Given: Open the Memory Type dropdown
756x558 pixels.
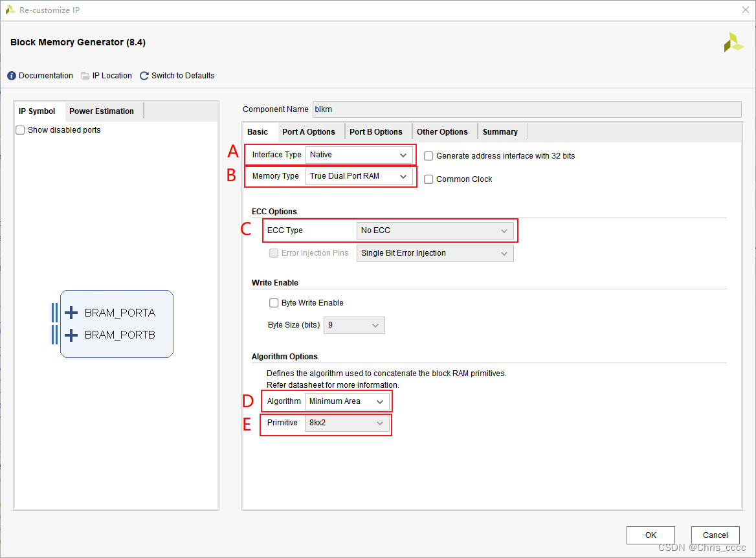Looking at the screenshot, I should pos(359,176).
